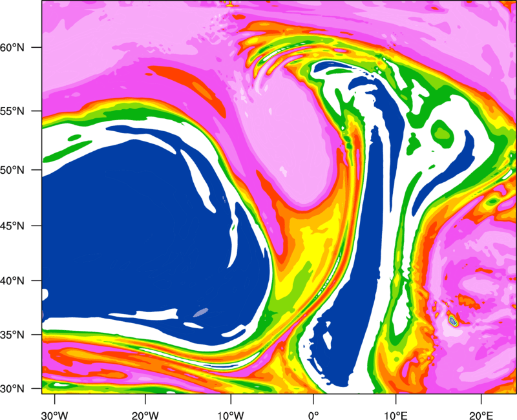Image resolution: width=517 pixels, height=420 pixels.
Task: Click the 60°N latitude label
Action: pyautogui.click(x=12, y=47)
